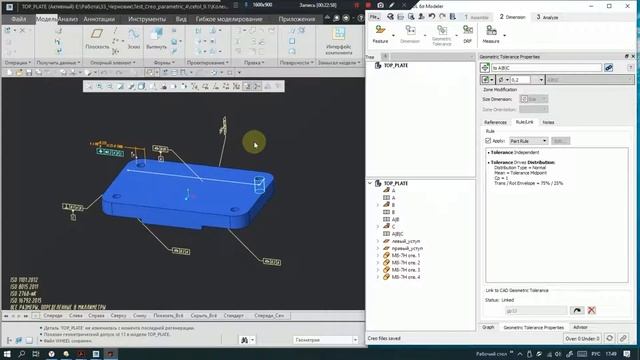Switch to the Advisor bottom tab
640x360 pixels.
click(580, 327)
